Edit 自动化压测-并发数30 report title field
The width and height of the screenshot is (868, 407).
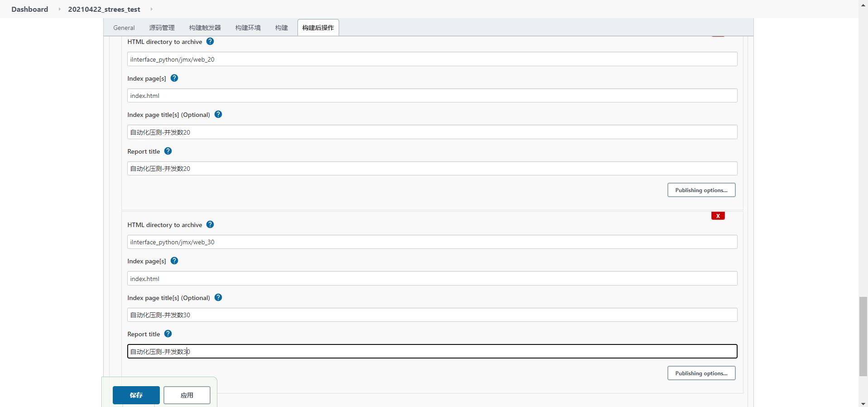click(432, 351)
